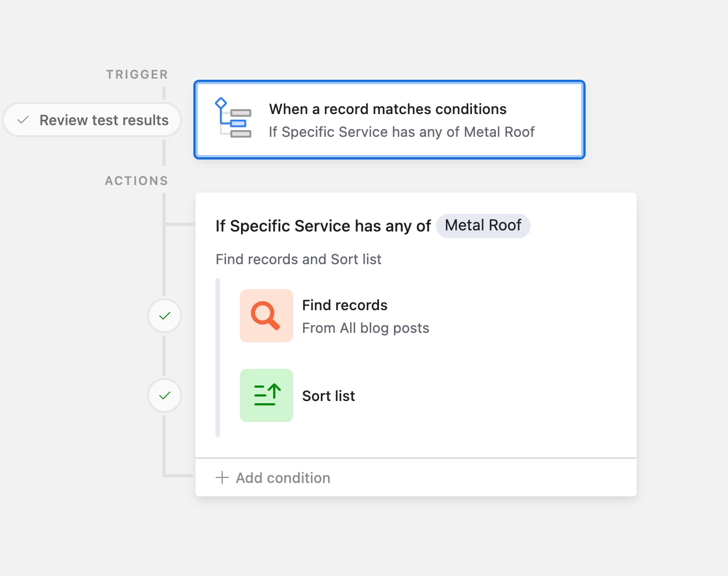
Task: Click If Specific Service has any of heading
Action: (x=323, y=226)
